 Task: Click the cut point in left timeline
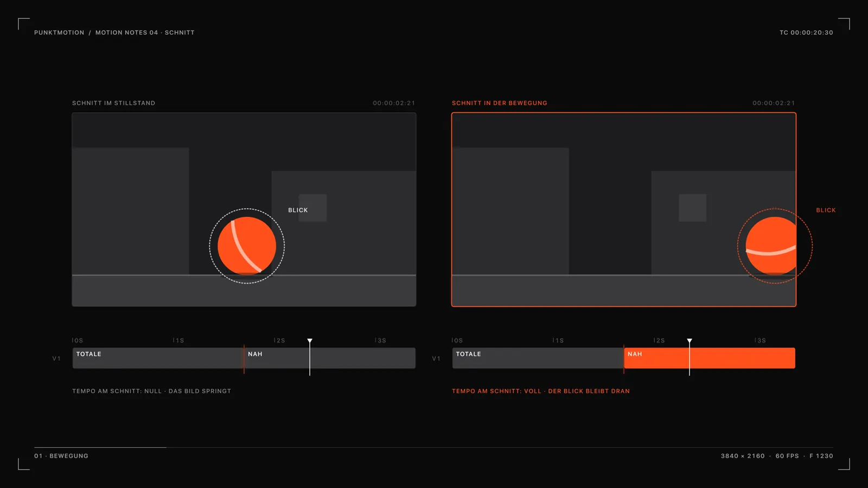pos(244,359)
